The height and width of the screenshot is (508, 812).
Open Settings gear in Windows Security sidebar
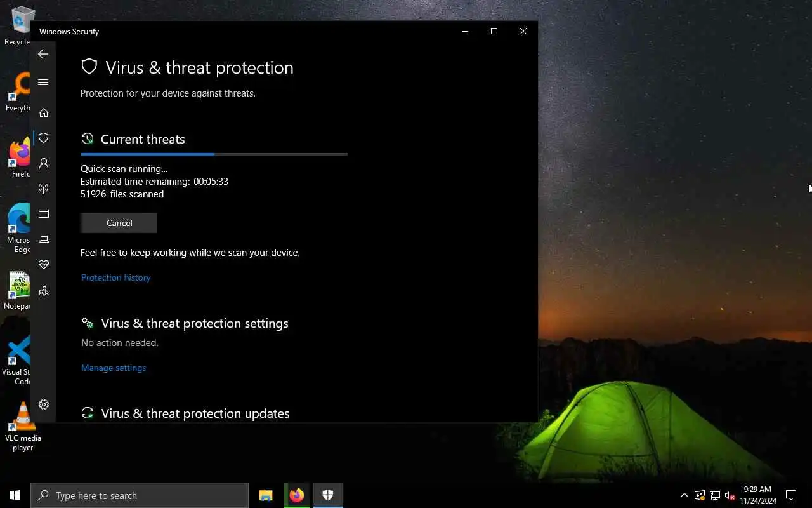click(x=44, y=404)
